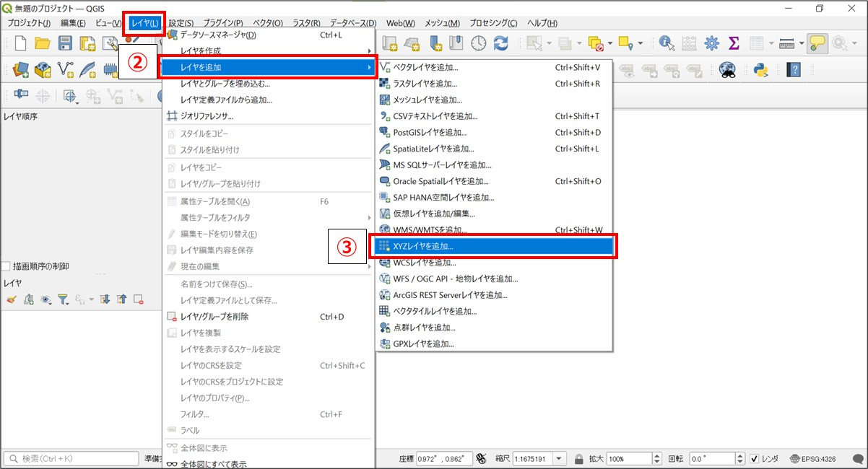This screenshot has height=469, width=868.
Task: Click the New 3D Map View icon
Action: [x=412, y=43]
